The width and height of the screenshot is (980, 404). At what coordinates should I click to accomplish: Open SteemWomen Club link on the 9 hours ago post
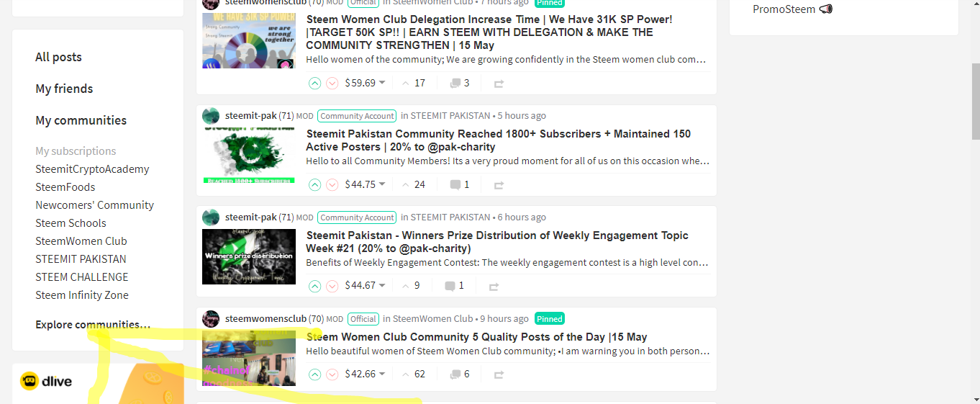[433, 319]
